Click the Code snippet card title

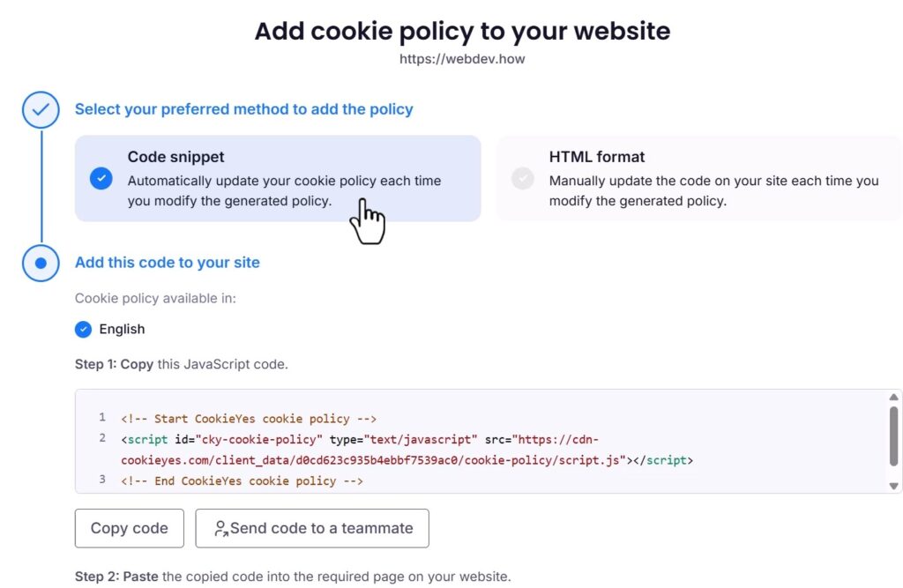click(x=175, y=157)
